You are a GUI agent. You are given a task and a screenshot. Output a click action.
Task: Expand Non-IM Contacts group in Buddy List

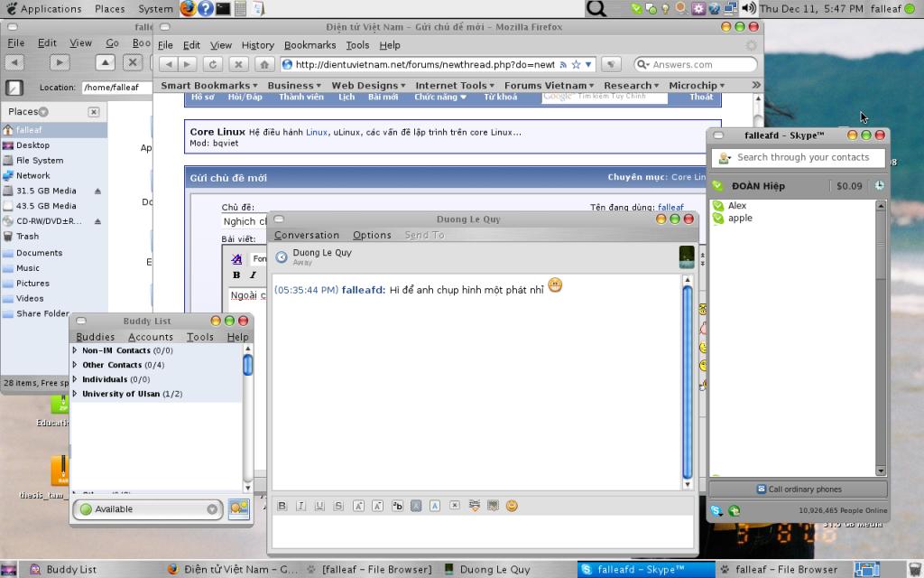(75, 350)
